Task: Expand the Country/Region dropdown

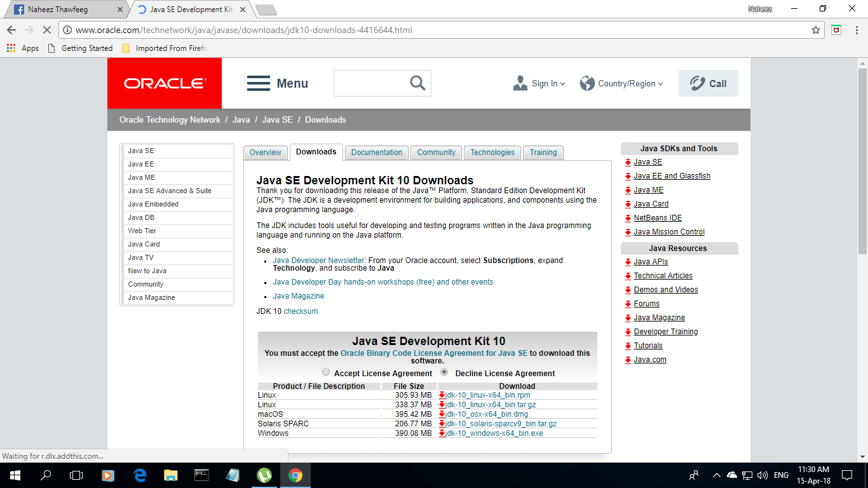Action: click(621, 83)
